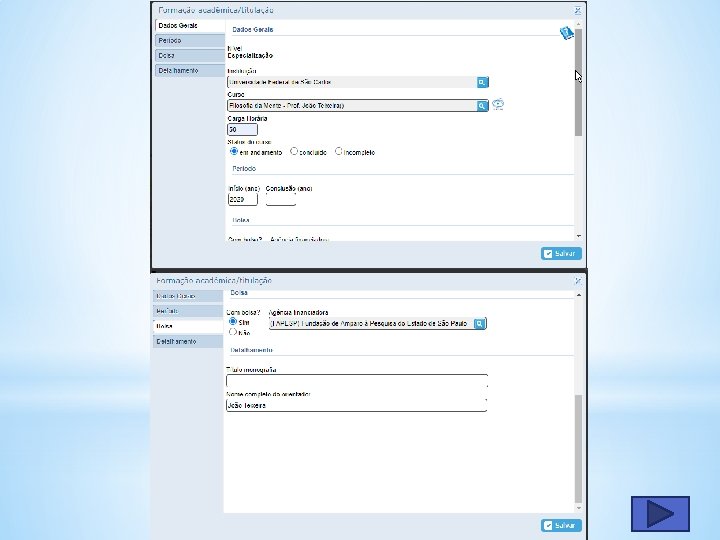Open the Período tab in the top dialog
720x540 pixels.
190,41
